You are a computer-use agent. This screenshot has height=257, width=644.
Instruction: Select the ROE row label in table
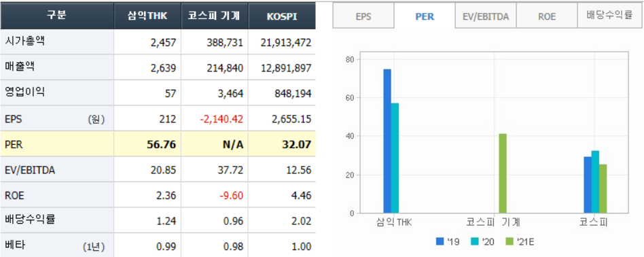click(x=14, y=196)
